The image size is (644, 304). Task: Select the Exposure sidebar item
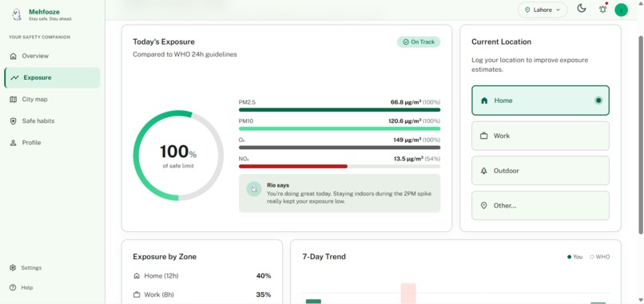coord(52,77)
